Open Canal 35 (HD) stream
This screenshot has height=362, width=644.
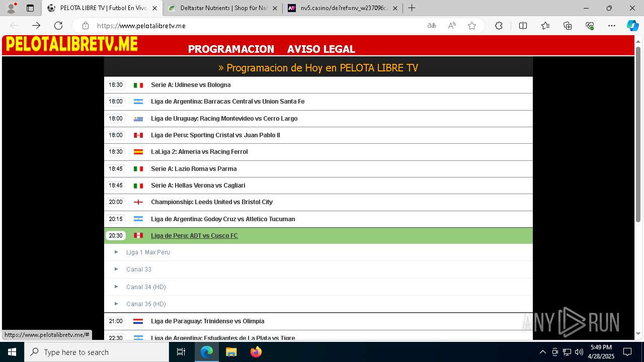146,304
